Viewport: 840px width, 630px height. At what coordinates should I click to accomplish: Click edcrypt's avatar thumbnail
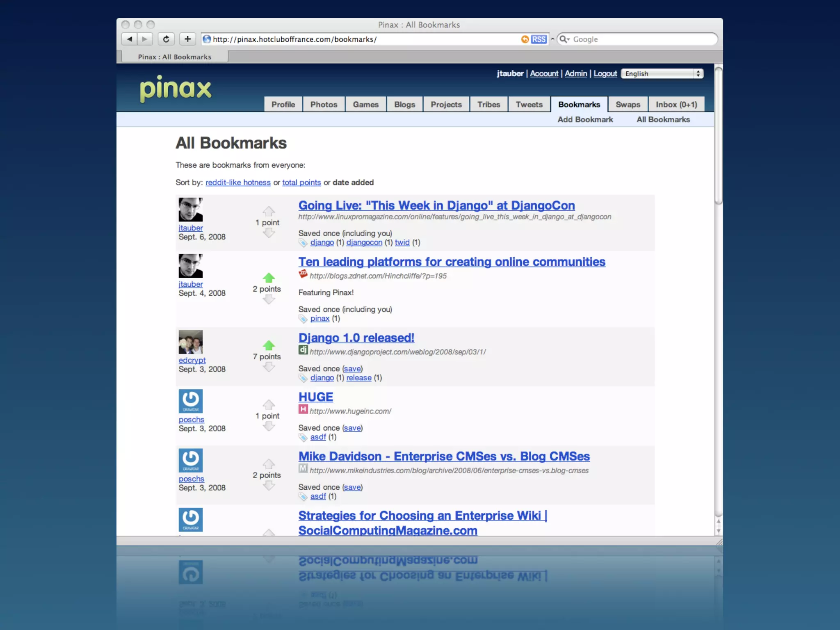[x=190, y=342]
